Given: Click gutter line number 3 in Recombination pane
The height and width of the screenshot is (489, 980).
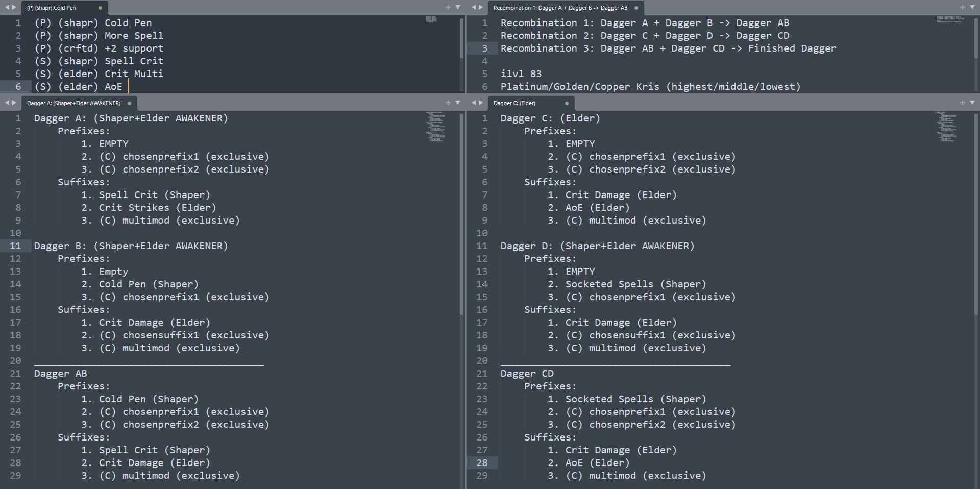Looking at the screenshot, I should pos(484,48).
